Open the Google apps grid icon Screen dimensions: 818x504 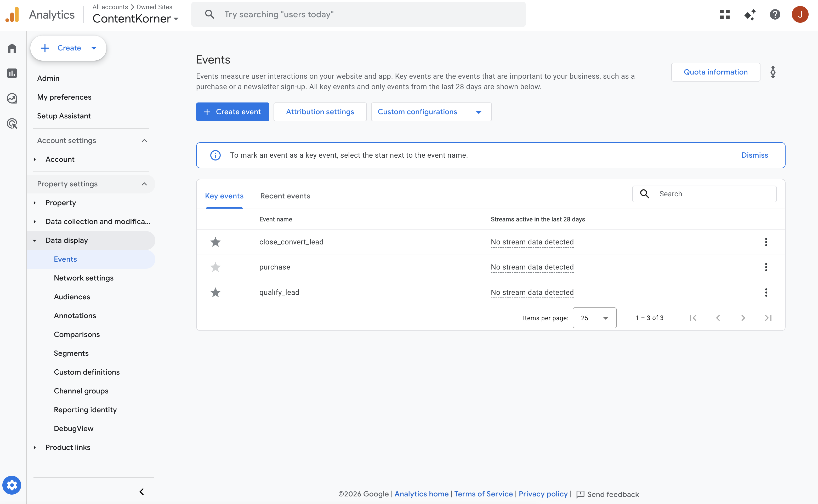tap(725, 14)
